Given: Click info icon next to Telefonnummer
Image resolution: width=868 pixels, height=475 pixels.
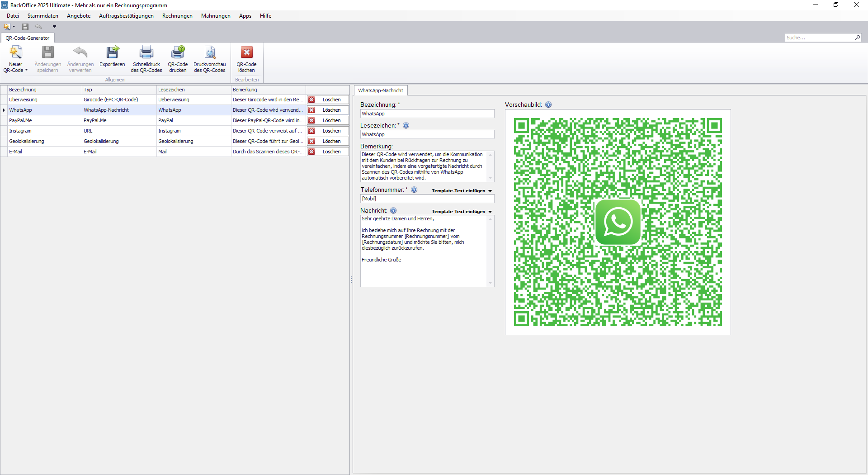Looking at the screenshot, I should [414, 190].
